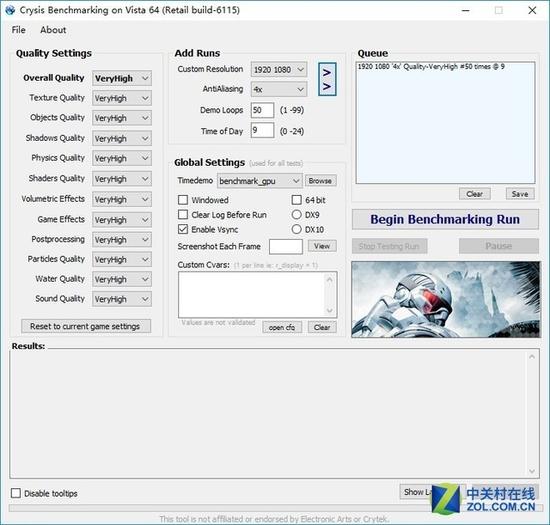Click the Results scrollbar down arrow
Image resolution: width=550 pixels, height=525 pixels.
point(532,471)
